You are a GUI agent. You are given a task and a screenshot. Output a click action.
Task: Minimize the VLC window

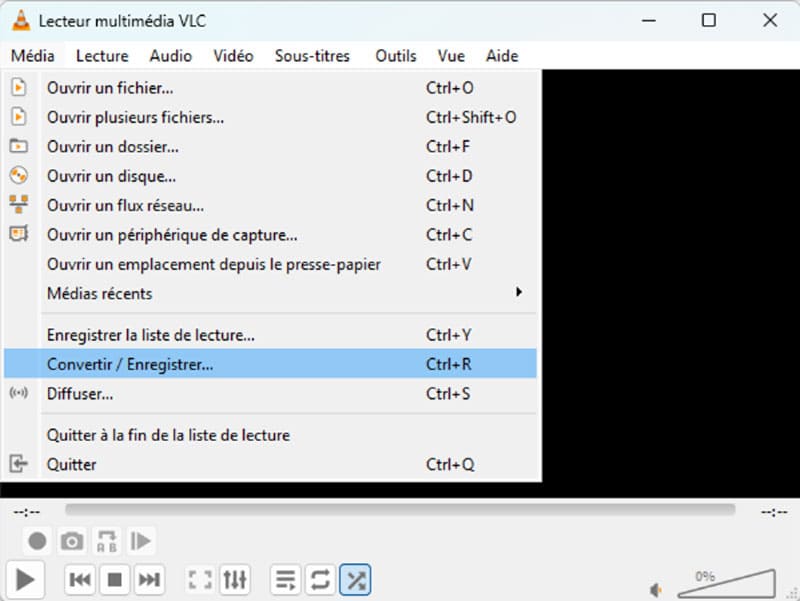648,20
